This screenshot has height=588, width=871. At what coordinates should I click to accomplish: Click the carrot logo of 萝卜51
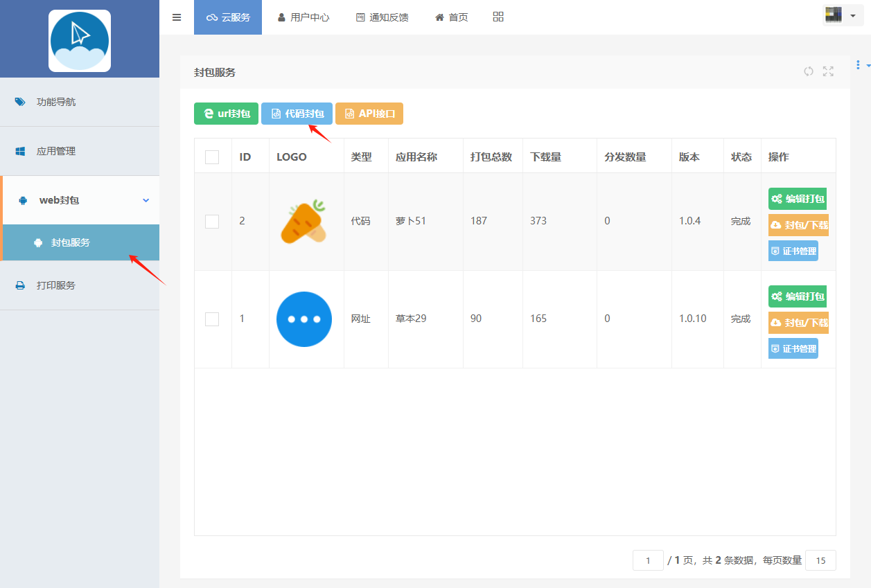point(303,222)
